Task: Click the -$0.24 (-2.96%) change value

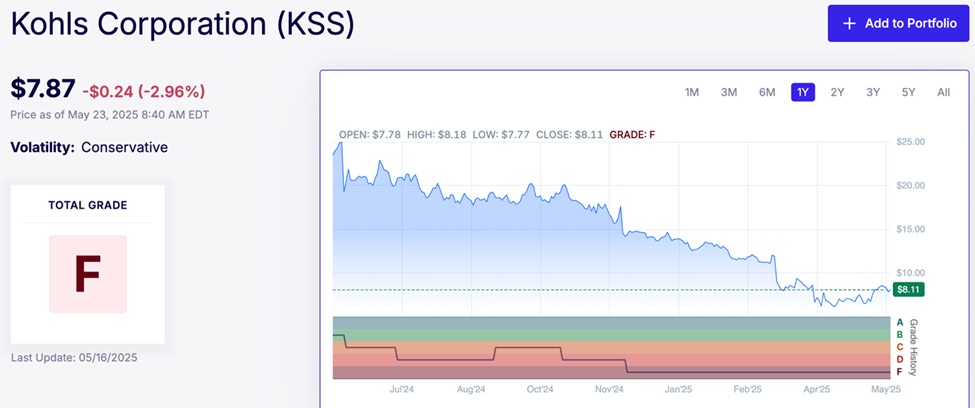Action: (x=144, y=92)
